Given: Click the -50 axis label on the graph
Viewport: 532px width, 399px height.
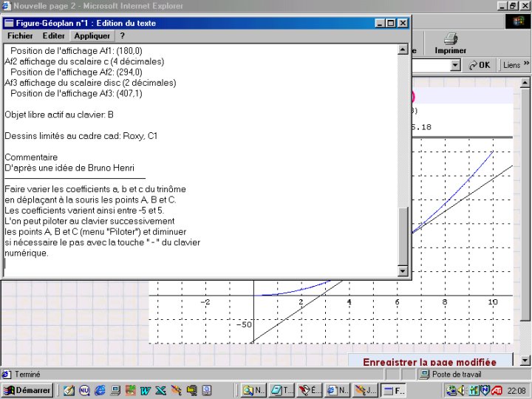Looking at the screenshot, I should coord(245,324).
